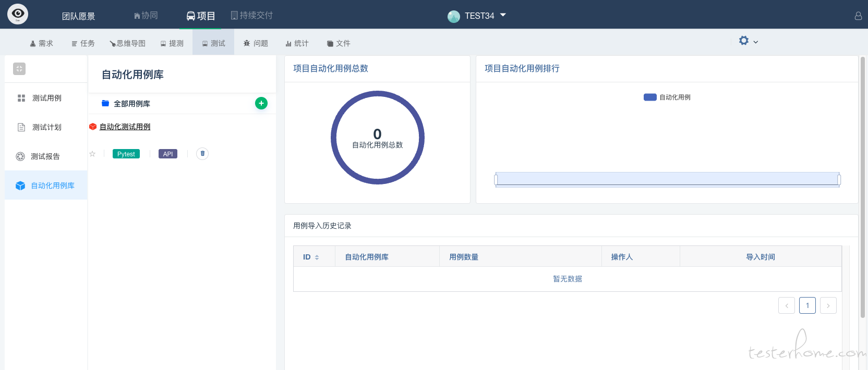
Task: Expand the gear dropdown chevron
Action: [x=756, y=42]
